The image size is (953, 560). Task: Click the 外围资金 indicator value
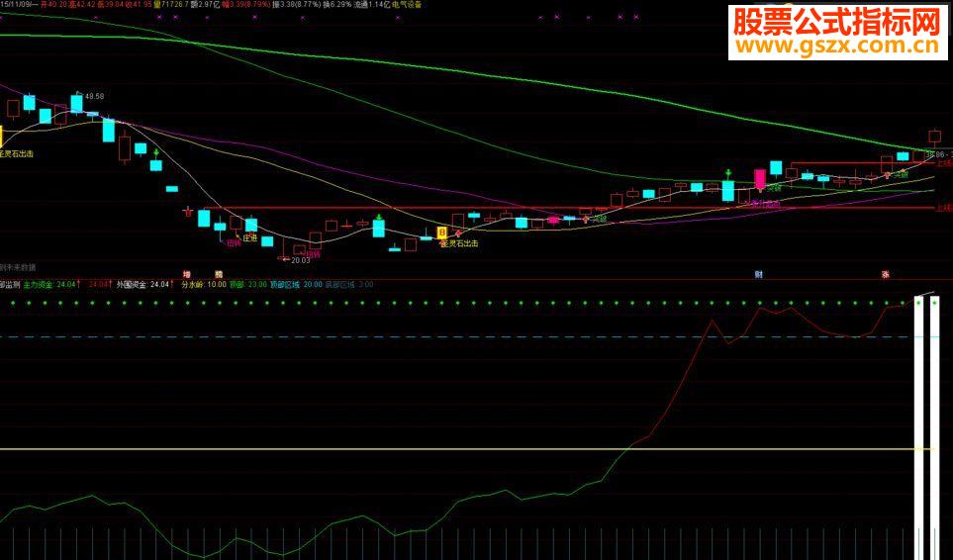[x=144, y=284]
